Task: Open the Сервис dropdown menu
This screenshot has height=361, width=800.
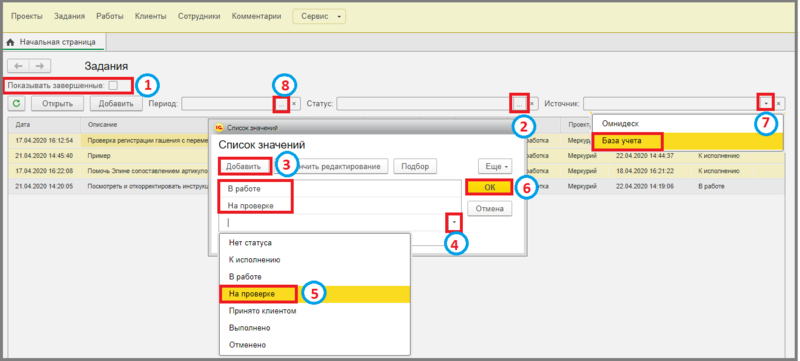Action: click(x=319, y=16)
